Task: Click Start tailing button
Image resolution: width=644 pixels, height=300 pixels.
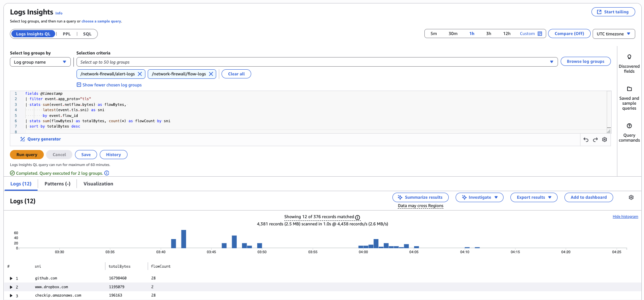Action: (613, 12)
